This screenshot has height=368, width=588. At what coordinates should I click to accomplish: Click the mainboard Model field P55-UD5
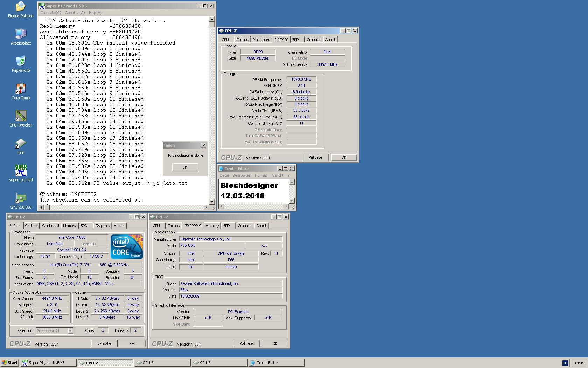coord(212,246)
